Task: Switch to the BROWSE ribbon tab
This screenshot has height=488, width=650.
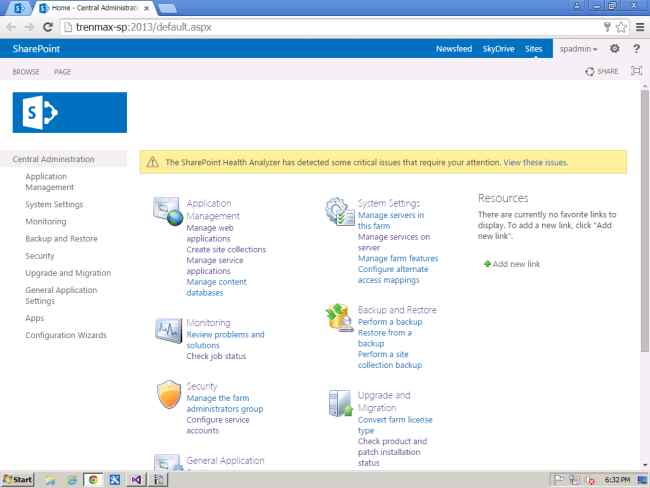Action: coord(26,72)
